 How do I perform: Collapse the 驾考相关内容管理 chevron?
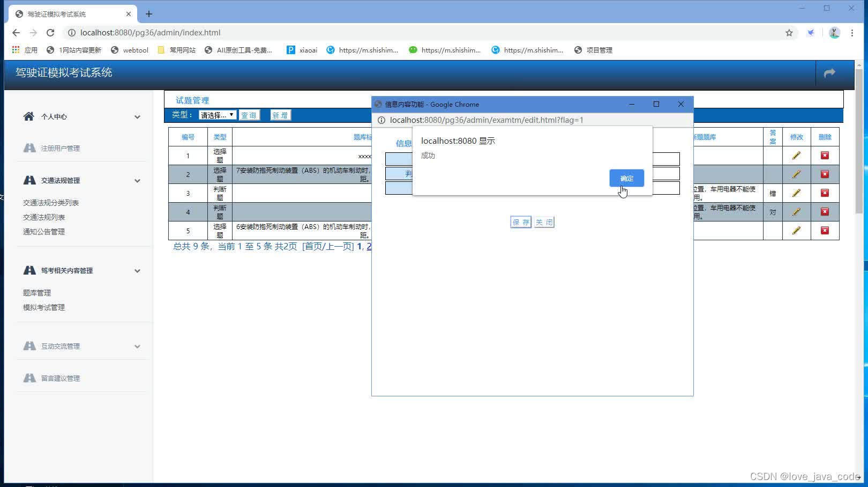pos(137,271)
